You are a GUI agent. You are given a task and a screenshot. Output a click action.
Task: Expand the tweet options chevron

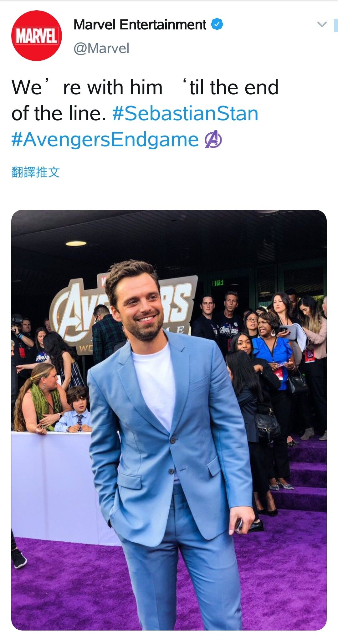[322, 24]
